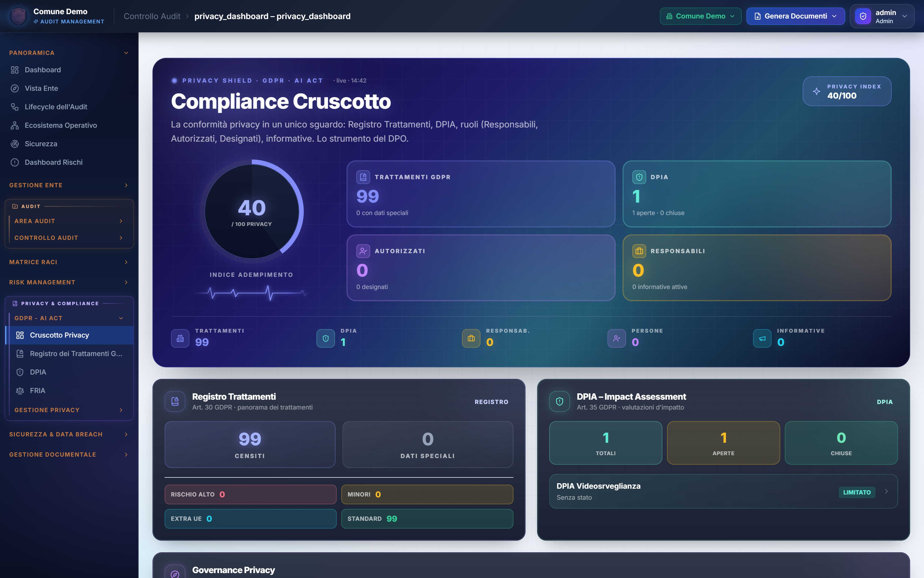The width and height of the screenshot is (924, 578).
Task: Click the DPIA shield icon in stats row
Action: tap(326, 338)
